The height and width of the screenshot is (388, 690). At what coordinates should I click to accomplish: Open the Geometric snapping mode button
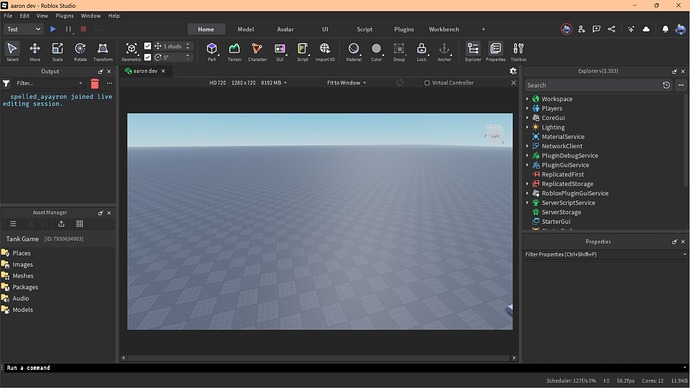coord(131,51)
